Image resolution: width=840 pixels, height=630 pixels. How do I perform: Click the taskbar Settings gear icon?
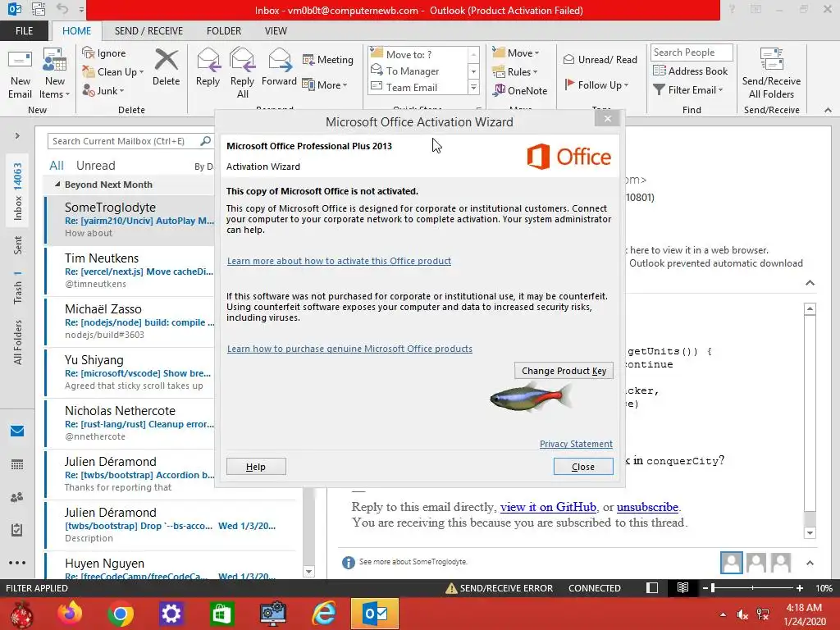(171, 614)
